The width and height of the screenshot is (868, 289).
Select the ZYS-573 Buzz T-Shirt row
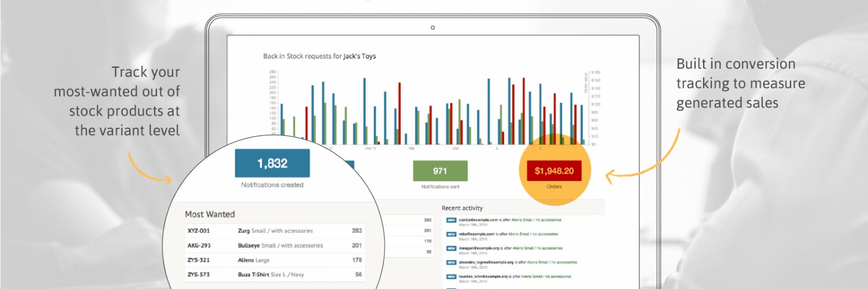pos(275,275)
